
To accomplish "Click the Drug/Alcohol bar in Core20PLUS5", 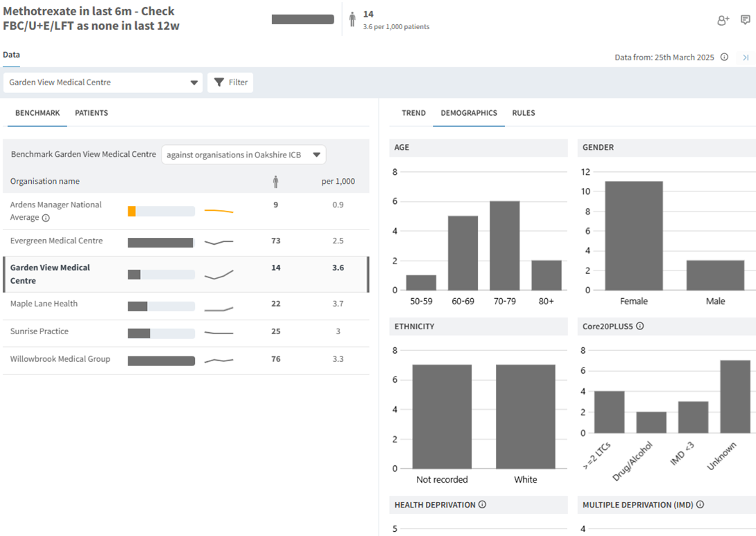I will pos(651,423).
